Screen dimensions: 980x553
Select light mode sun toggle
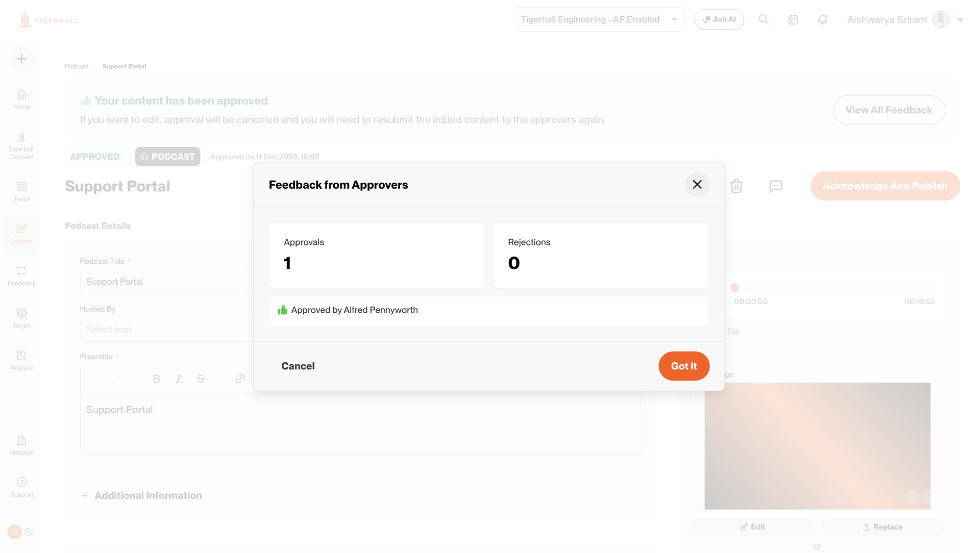(14, 532)
